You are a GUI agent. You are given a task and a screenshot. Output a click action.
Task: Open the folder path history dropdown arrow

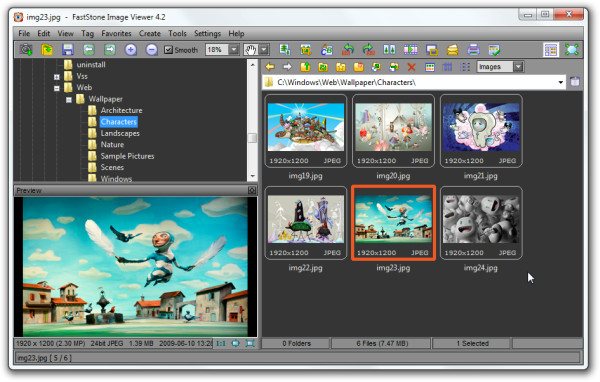561,82
